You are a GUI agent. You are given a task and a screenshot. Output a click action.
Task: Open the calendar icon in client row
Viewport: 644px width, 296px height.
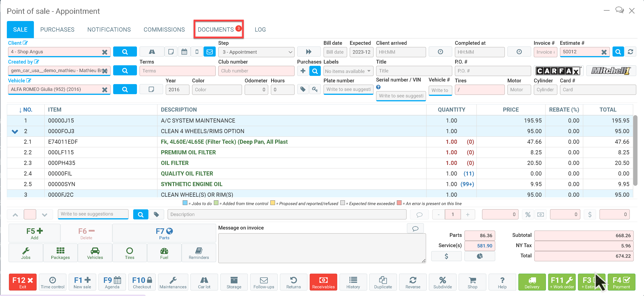(184, 52)
